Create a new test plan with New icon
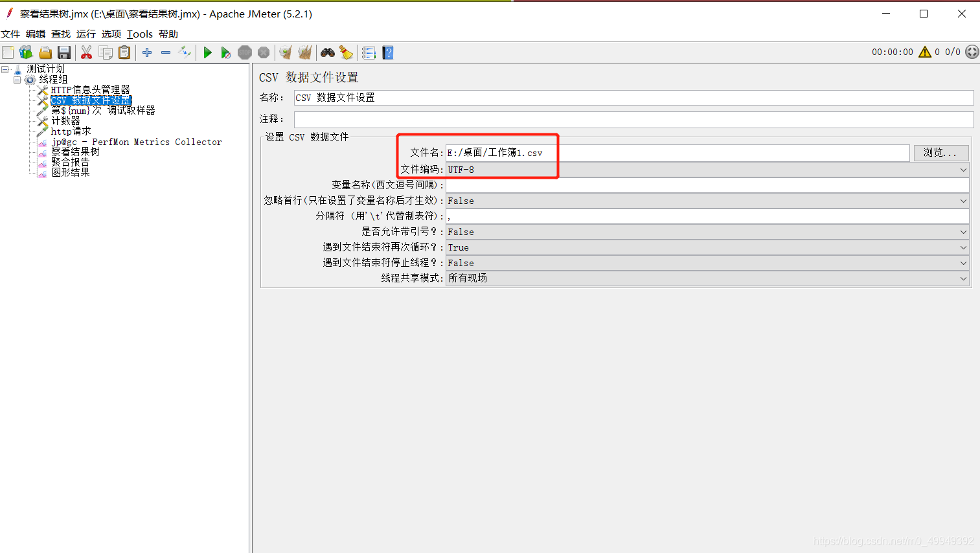 coord(8,52)
